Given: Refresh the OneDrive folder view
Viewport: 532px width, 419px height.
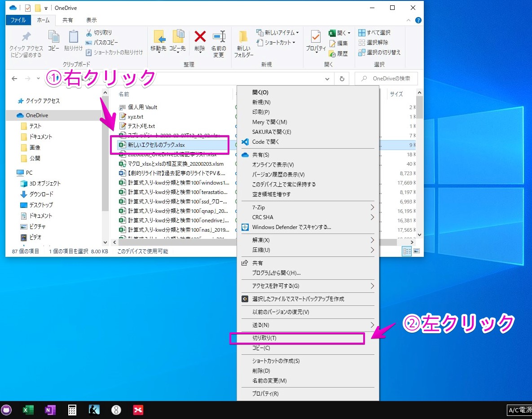Looking at the screenshot, I should [342, 79].
